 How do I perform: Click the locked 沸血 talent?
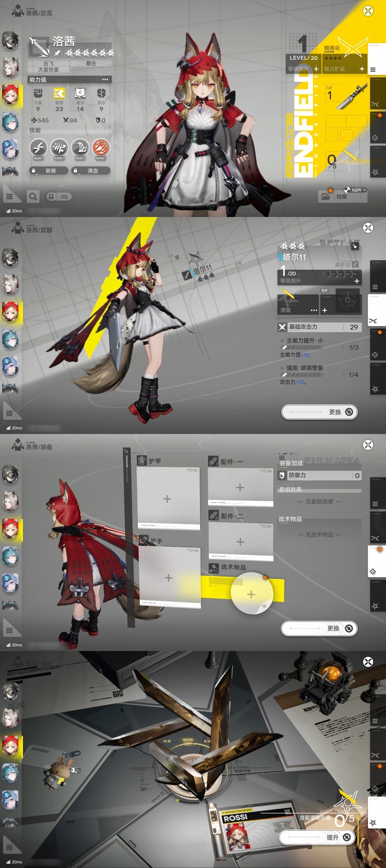pyautogui.click(x=90, y=171)
